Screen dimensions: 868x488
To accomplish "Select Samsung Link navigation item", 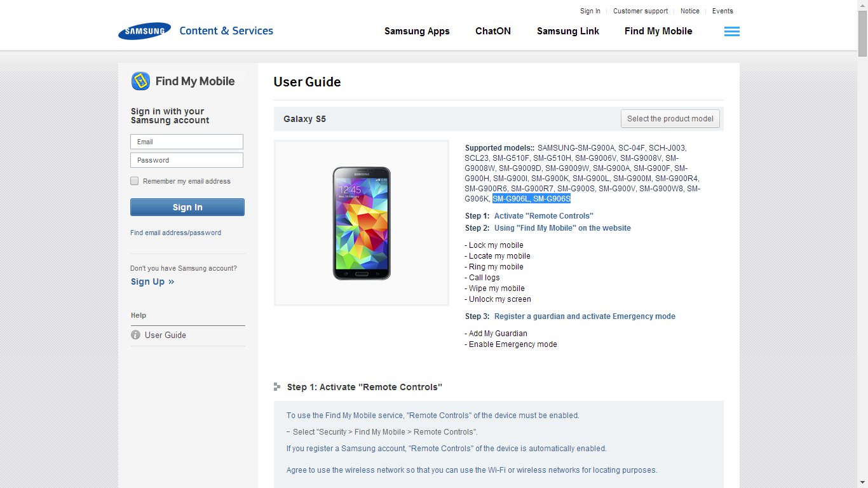I will coord(567,31).
